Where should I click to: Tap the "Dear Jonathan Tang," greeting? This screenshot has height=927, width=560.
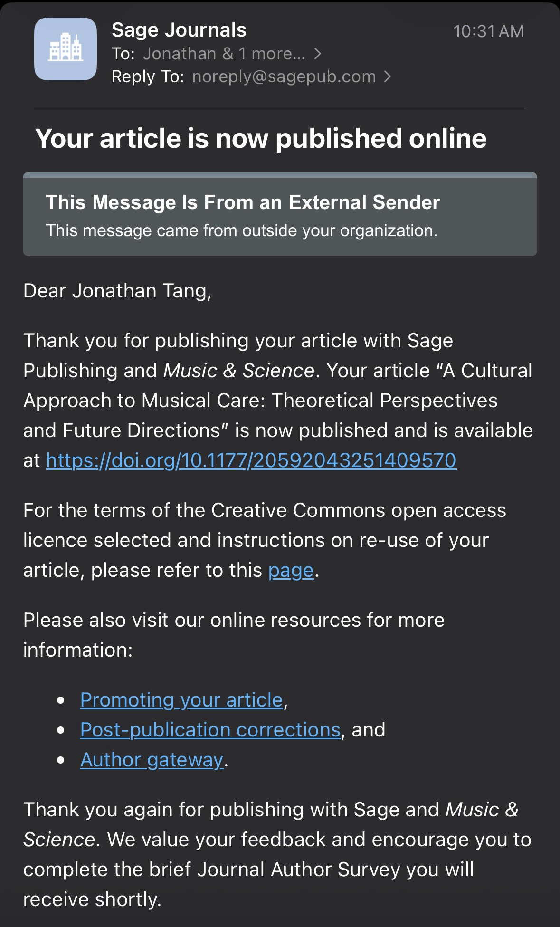tap(117, 291)
